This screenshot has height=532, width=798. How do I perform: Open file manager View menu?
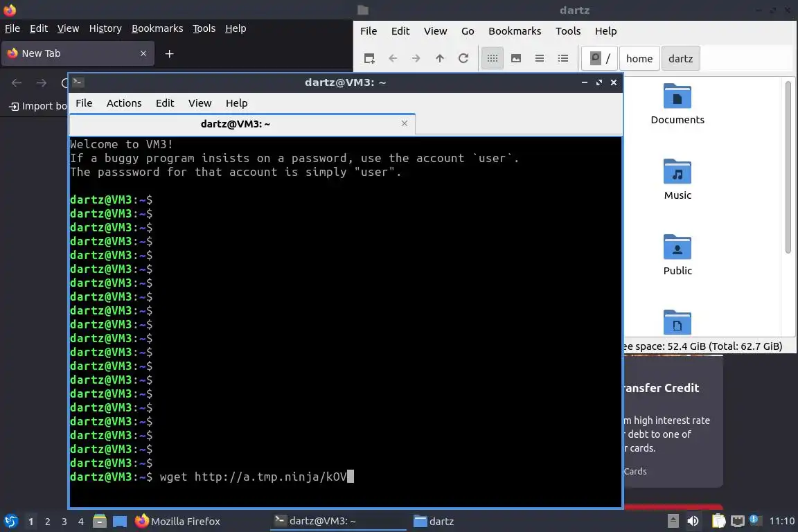point(435,31)
